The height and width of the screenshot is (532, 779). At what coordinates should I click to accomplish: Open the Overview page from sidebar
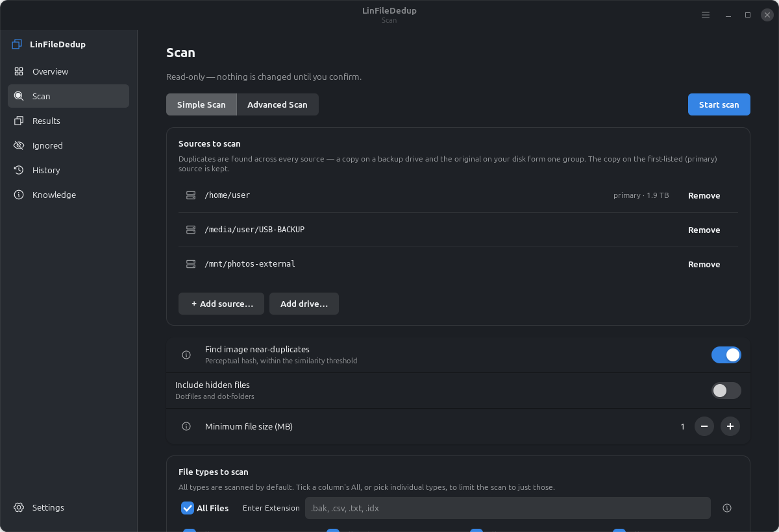point(68,71)
